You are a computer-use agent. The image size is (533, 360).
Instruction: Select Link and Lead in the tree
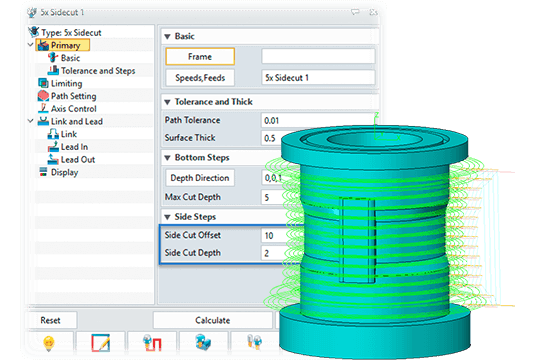pos(77,121)
